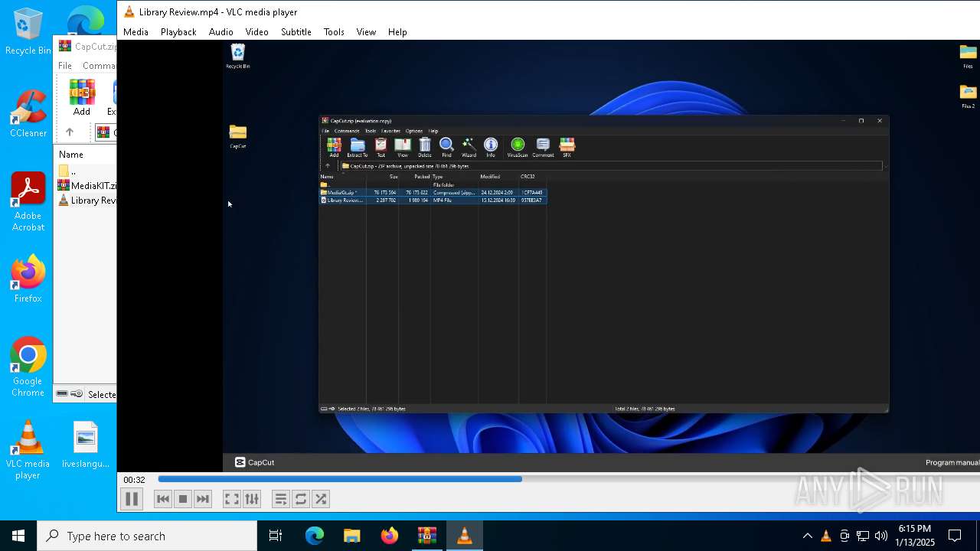Open Task View from taskbar

pos(276,536)
